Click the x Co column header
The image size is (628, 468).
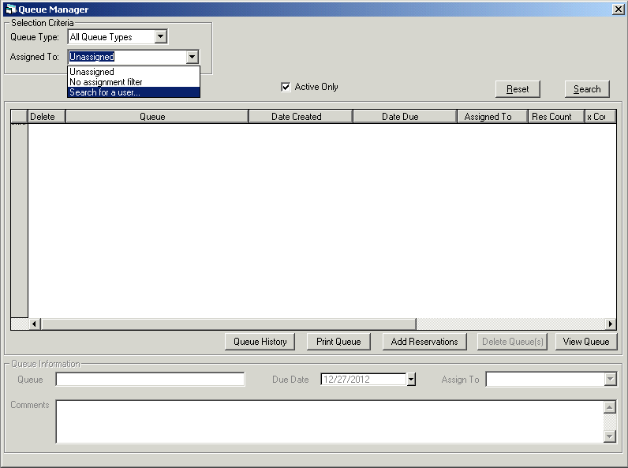(600, 116)
